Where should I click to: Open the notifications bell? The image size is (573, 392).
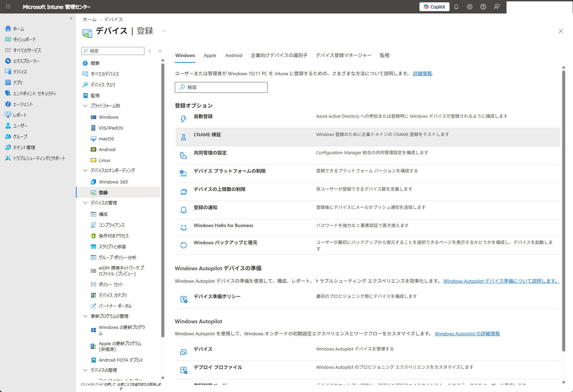pos(456,7)
